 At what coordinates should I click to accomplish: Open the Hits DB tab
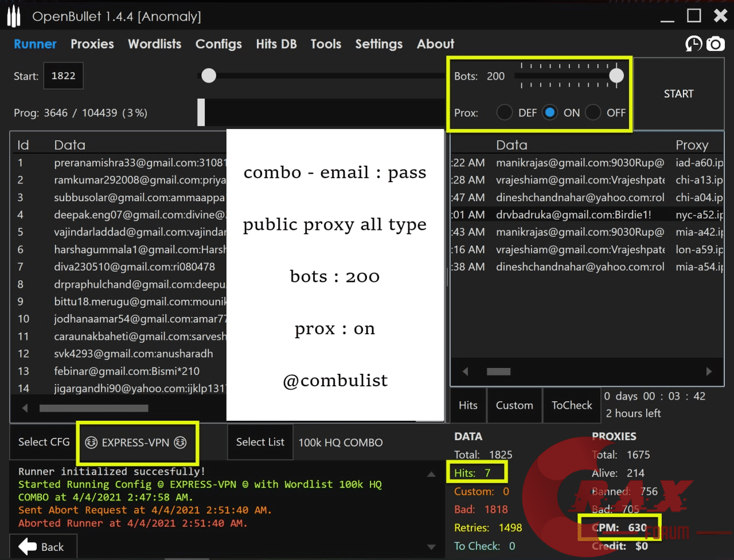276,44
